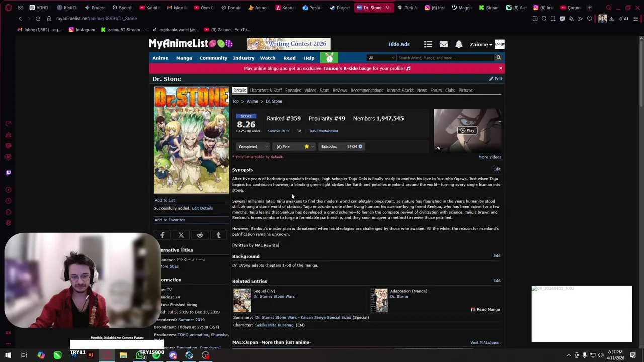Click Task View taskbar icon
The image size is (644, 362).
(x=24, y=355)
